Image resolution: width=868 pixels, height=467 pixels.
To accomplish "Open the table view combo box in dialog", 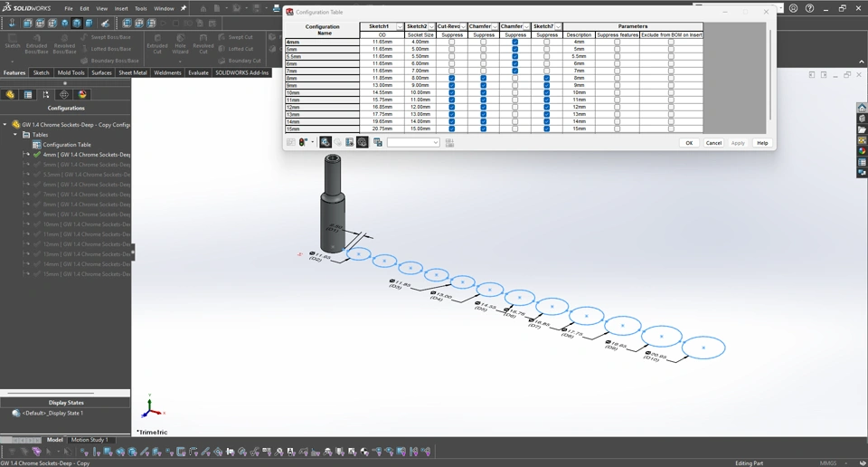I will 413,142.
